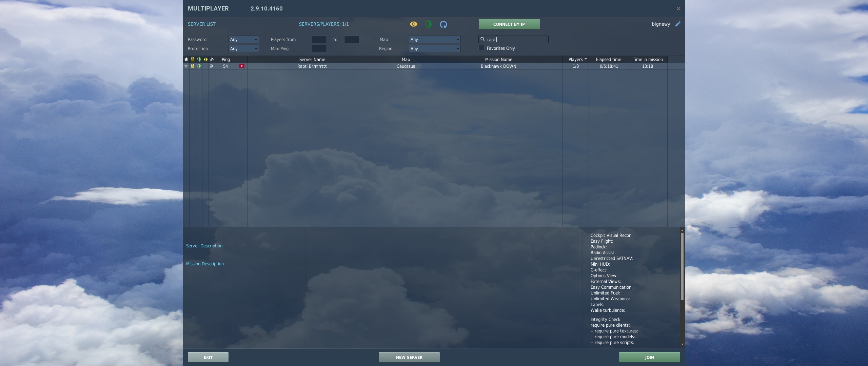Click player name bignewy
The image size is (868, 366).
(x=661, y=24)
